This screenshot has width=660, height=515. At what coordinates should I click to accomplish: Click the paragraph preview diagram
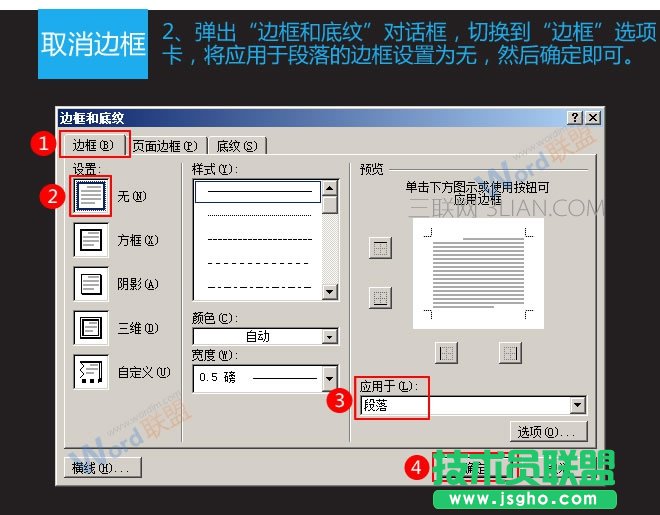pyautogui.click(x=478, y=273)
